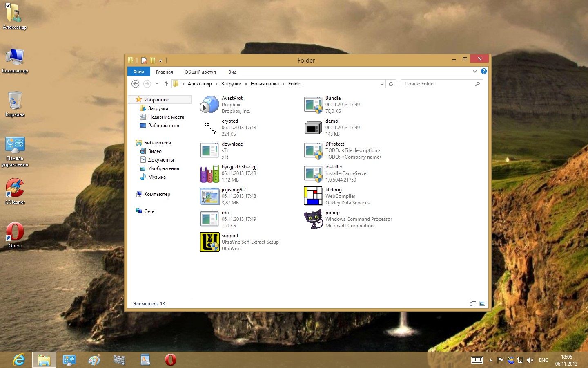Go up one folder level arrow
Screen dimensions: 588x368
166,84
